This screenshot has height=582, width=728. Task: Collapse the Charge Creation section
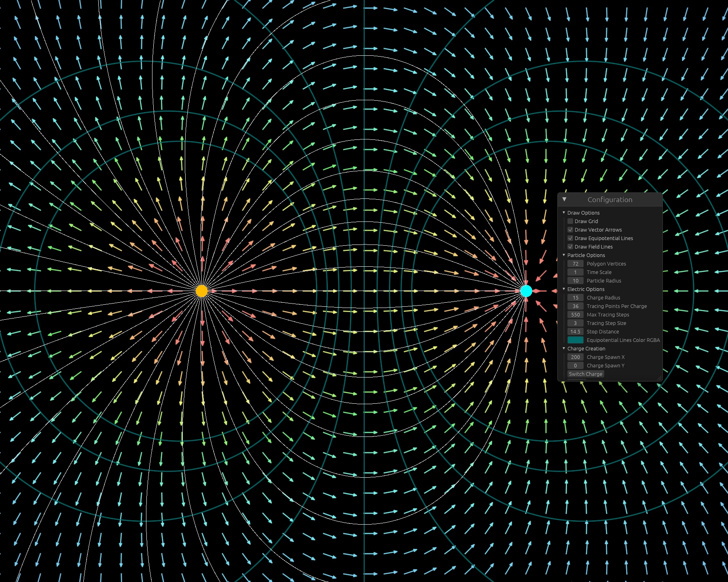tap(564, 348)
